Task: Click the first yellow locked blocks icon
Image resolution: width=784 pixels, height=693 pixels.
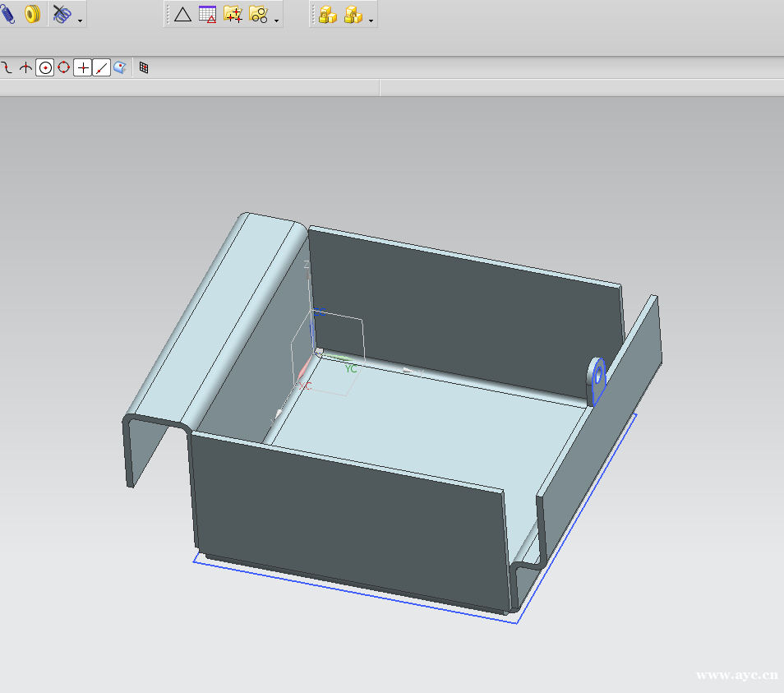Action: tap(328, 14)
